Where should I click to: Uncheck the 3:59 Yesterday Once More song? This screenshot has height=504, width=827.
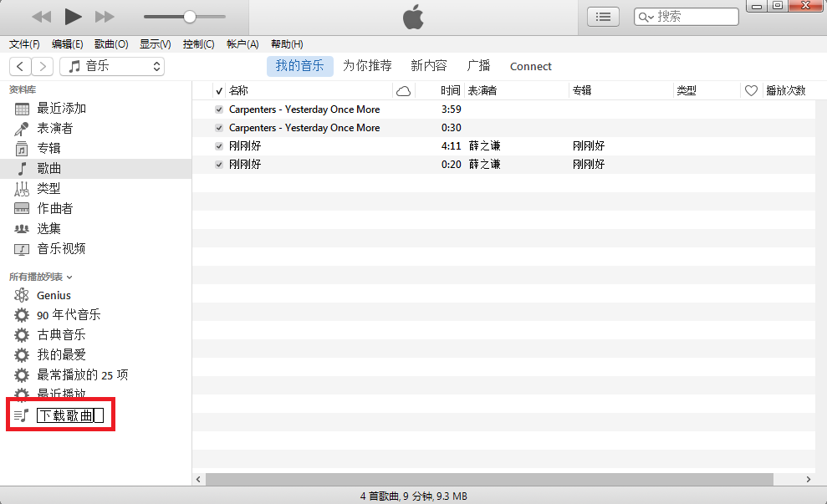(x=219, y=109)
